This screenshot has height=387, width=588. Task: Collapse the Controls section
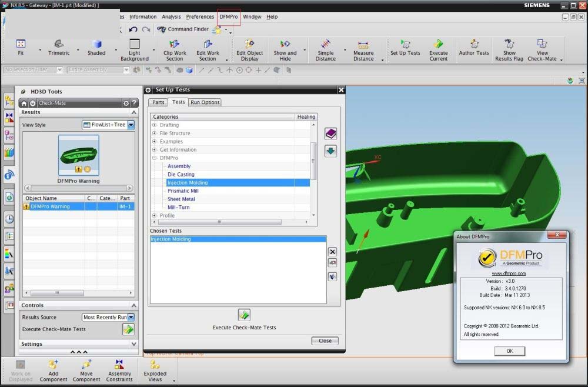click(134, 305)
